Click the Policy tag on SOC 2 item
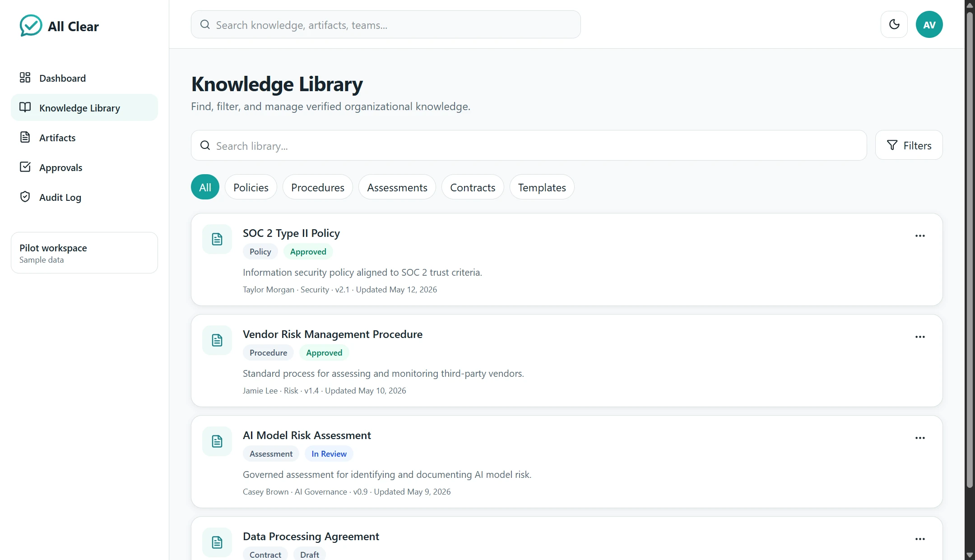Screen dimensions: 975x560 coord(260,252)
